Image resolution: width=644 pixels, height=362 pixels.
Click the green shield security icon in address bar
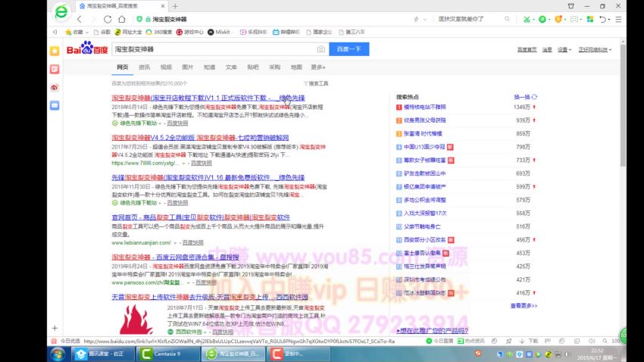139,19
